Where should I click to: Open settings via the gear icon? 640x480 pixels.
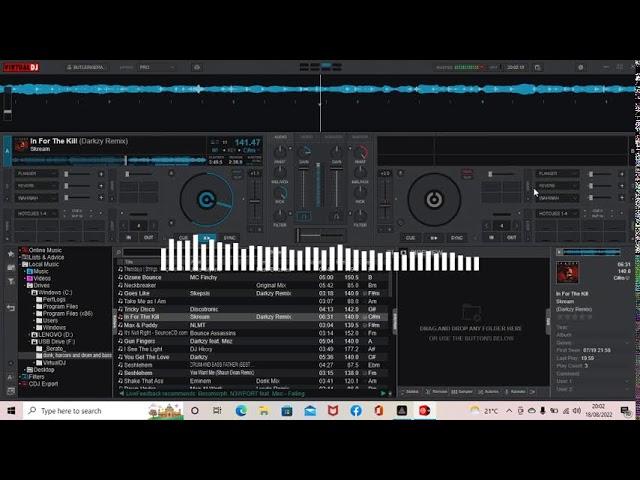[580, 67]
